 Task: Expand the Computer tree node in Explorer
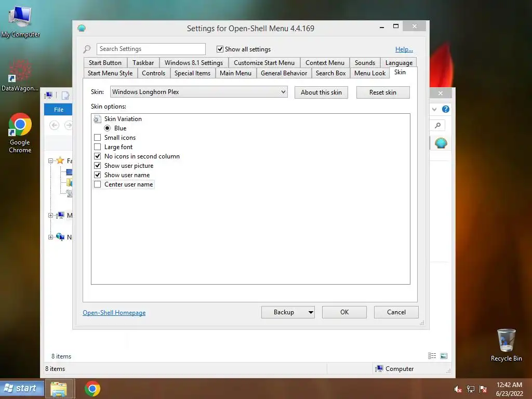[50, 216]
